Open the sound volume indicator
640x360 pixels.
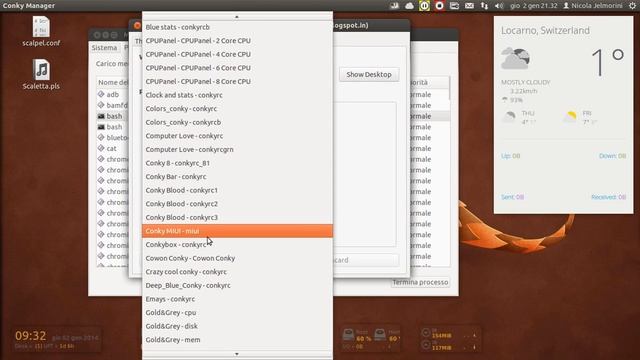click(x=499, y=6)
